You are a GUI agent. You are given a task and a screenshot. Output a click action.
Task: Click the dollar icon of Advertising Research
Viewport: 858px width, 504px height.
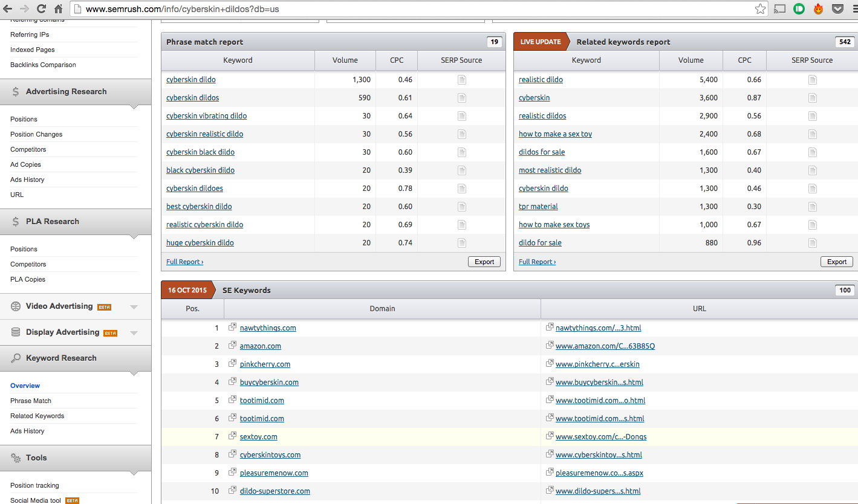tap(16, 92)
